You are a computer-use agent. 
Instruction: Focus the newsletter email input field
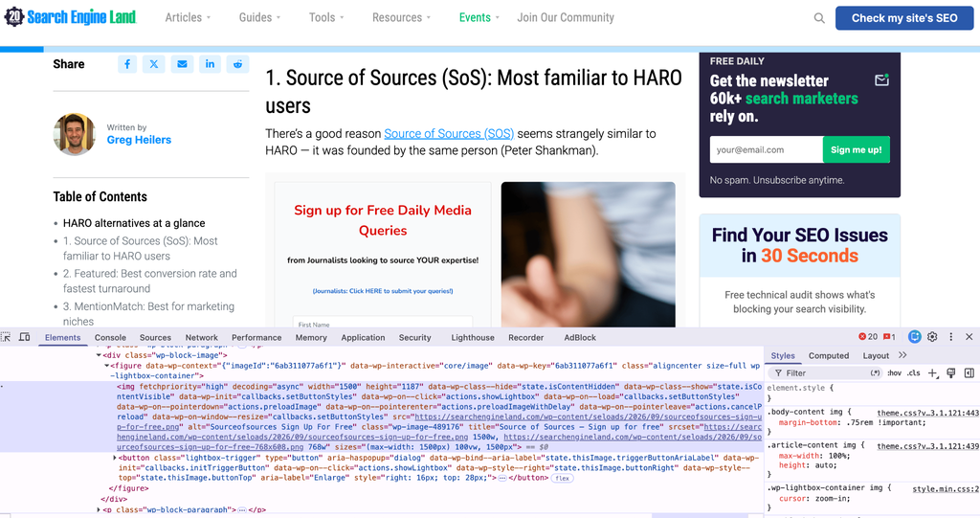tap(766, 149)
